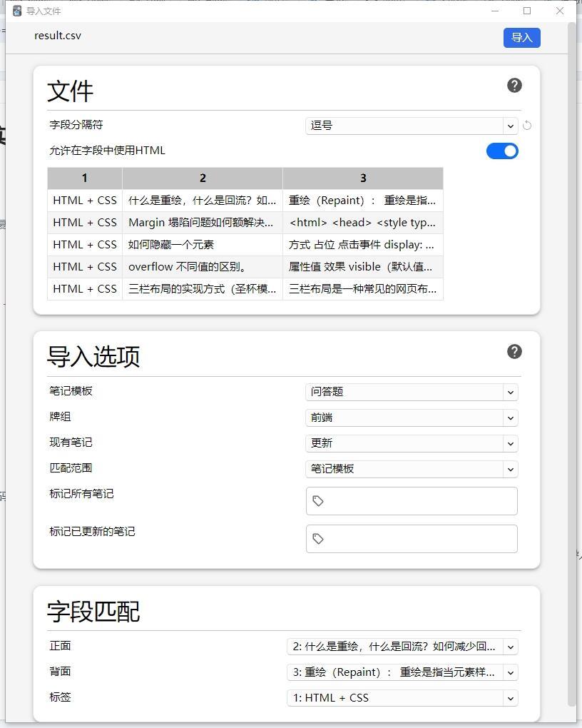Open the 现有笔记 dropdown showing 更新
Screen dimensions: 582x728
coord(412,443)
